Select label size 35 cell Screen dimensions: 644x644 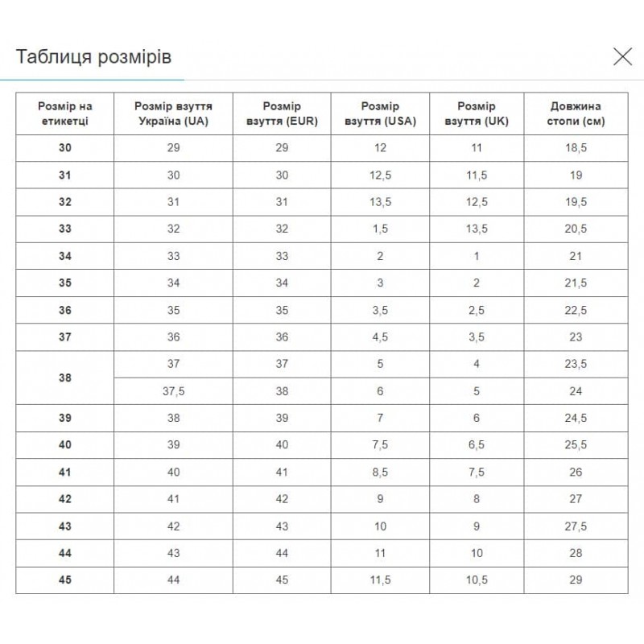[x=65, y=283]
